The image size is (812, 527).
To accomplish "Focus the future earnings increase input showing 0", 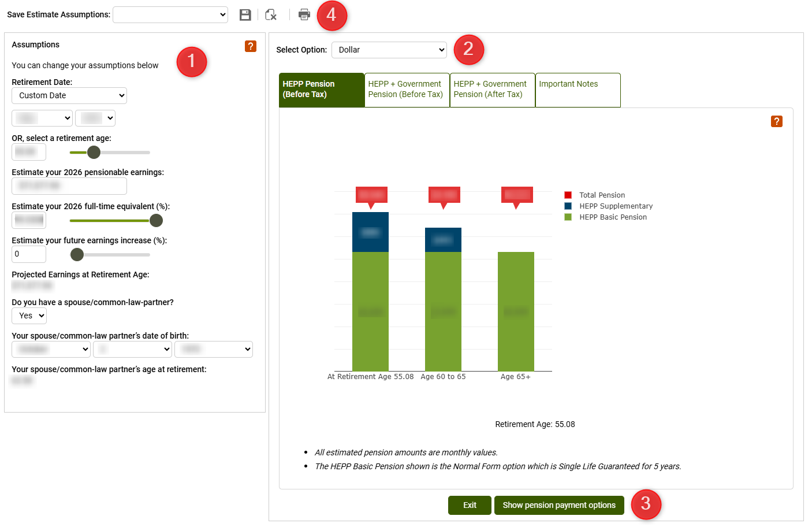I will [29, 255].
